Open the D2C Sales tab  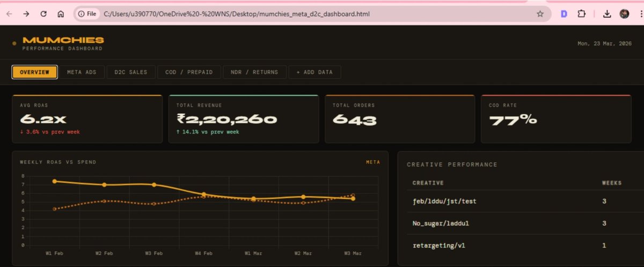(x=131, y=72)
